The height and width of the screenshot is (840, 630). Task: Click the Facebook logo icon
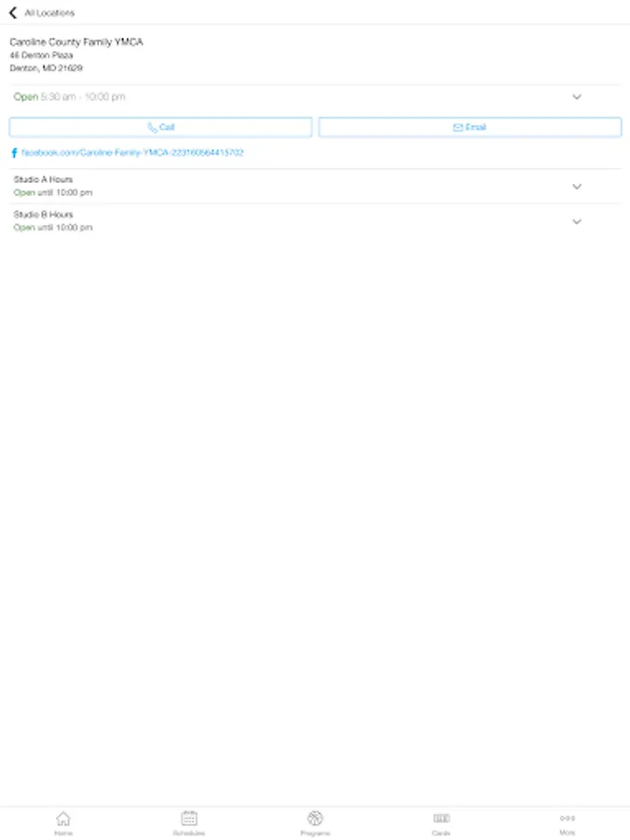click(x=14, y=153)
